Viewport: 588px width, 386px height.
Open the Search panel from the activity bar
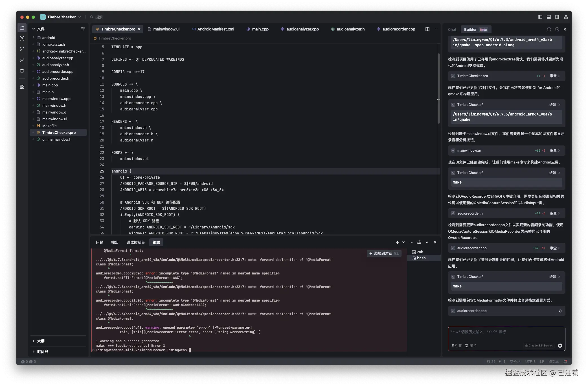(22, 39)
